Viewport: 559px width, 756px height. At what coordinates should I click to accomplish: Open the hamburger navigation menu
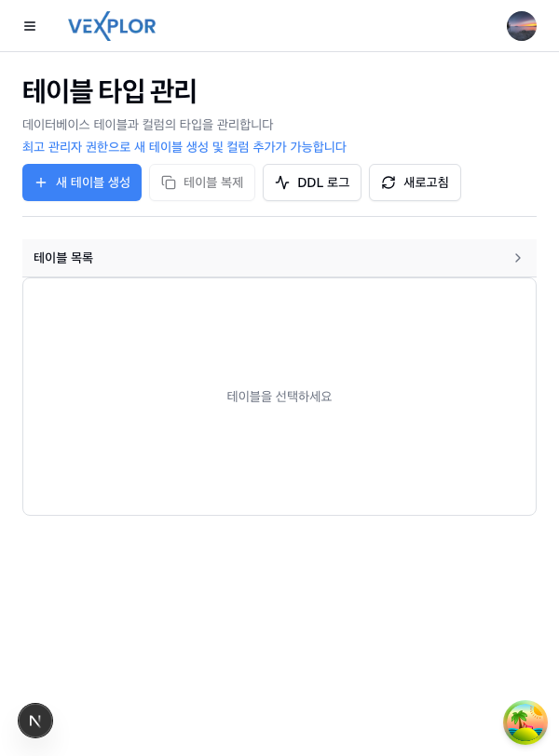pos(30,26)
